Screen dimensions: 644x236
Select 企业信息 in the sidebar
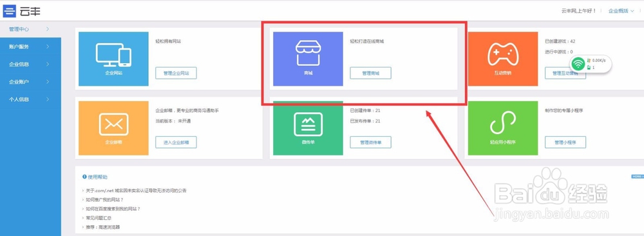tap(30, 64)
